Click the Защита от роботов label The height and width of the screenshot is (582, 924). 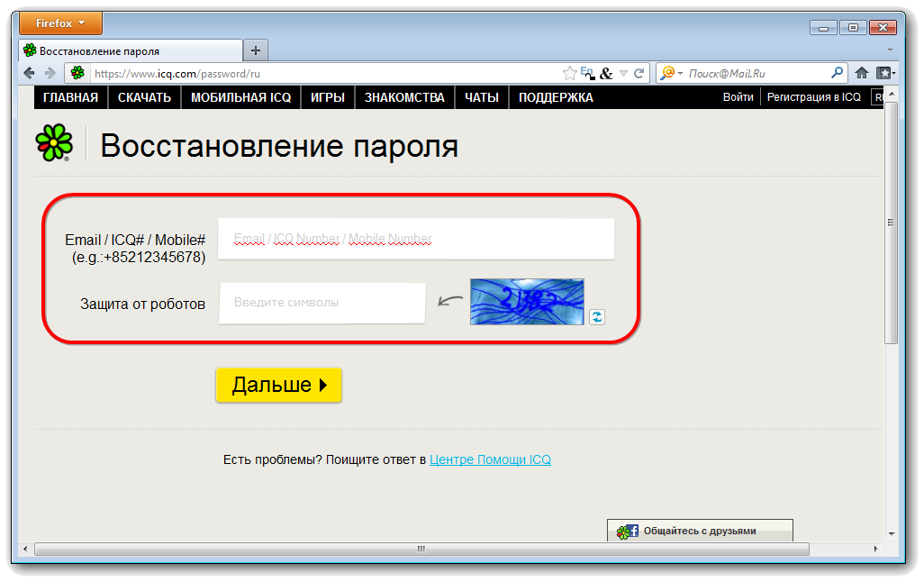coord(142,305)
